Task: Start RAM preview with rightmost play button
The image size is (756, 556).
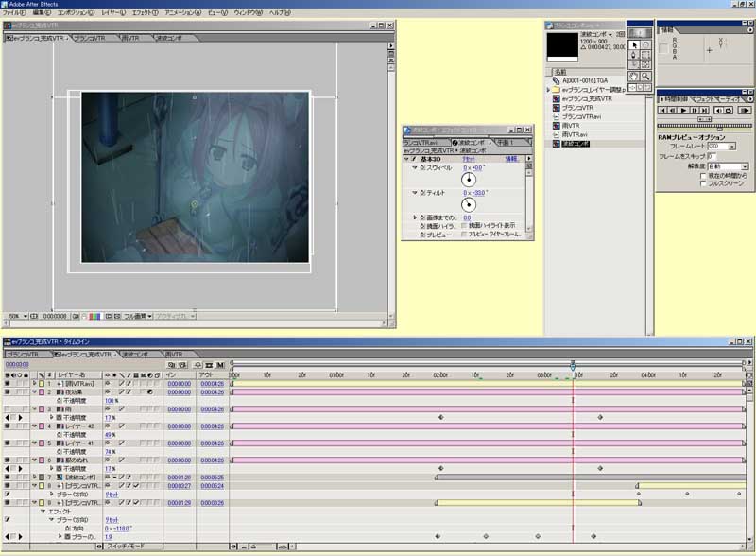Action: click(x=745, y=111)
